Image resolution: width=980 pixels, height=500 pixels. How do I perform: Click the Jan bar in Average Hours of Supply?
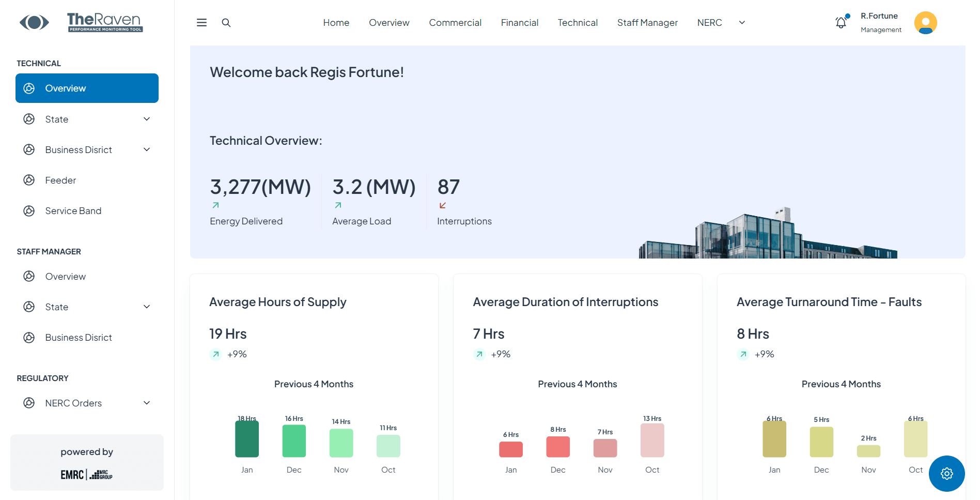tap(246, 439)
